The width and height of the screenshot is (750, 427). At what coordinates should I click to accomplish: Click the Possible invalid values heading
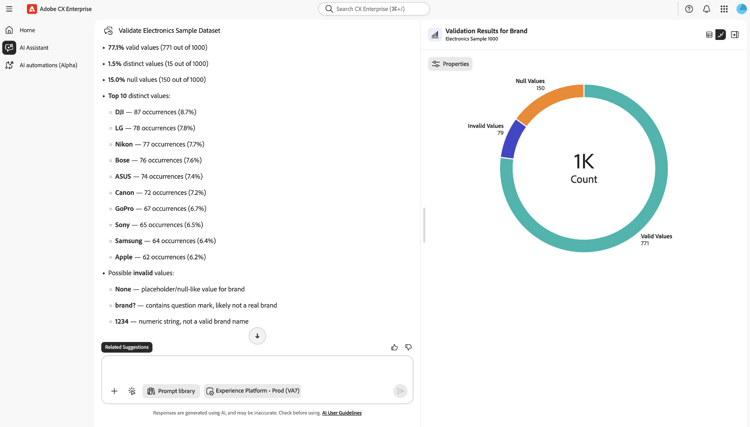141,273
